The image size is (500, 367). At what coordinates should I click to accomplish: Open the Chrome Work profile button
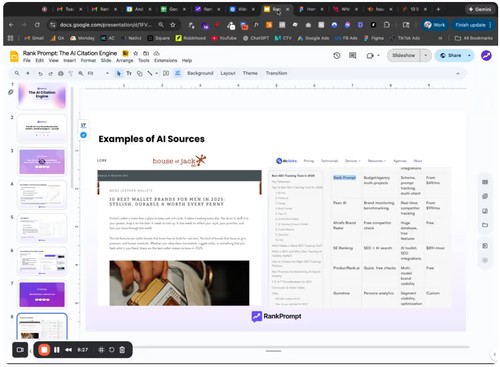click(435, 25)
